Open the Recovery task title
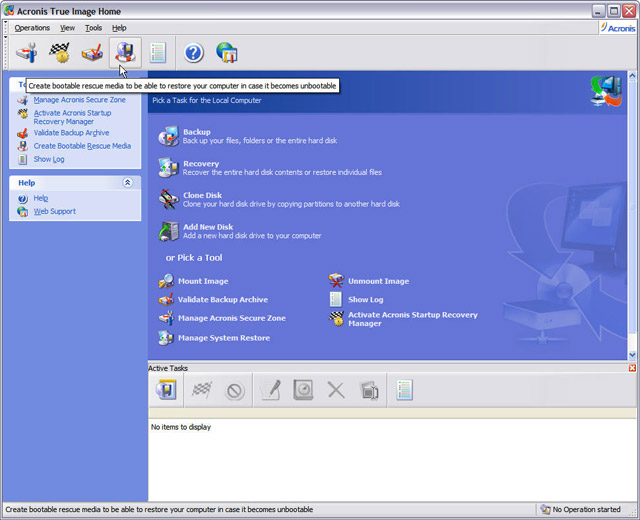Viewport: 640px width, 520px height. [x=201, y=164]
